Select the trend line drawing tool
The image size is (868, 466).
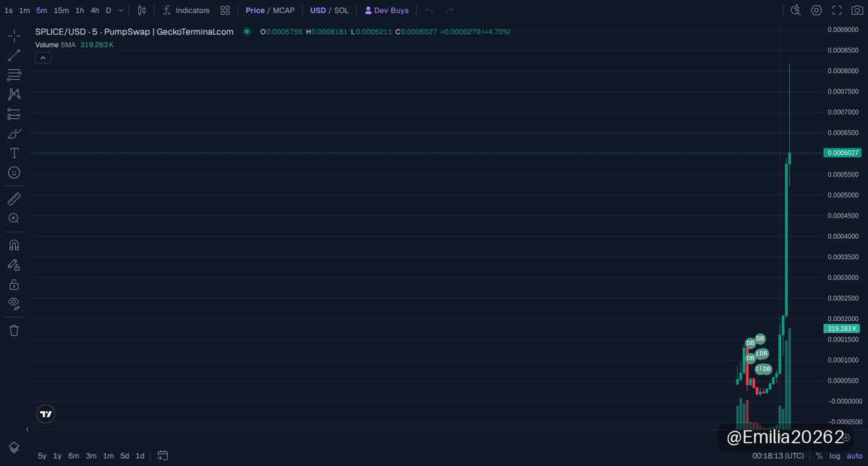[14, 56]
